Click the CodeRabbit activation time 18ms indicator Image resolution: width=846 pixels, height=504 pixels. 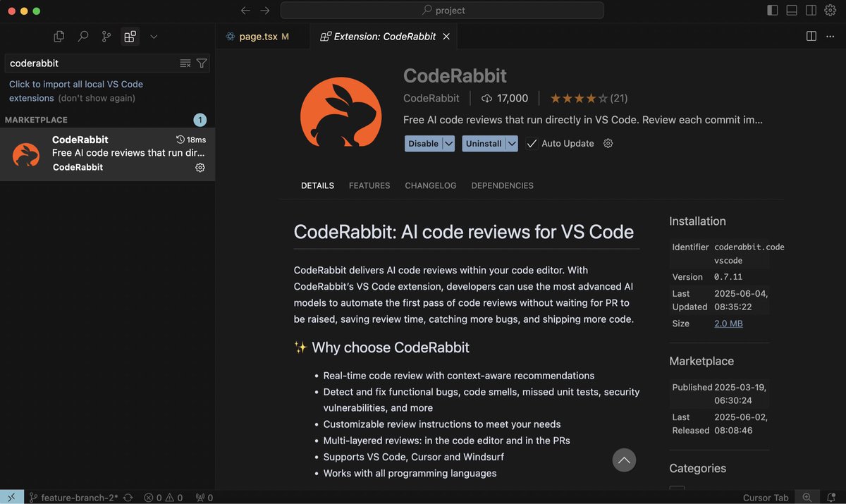191,140
